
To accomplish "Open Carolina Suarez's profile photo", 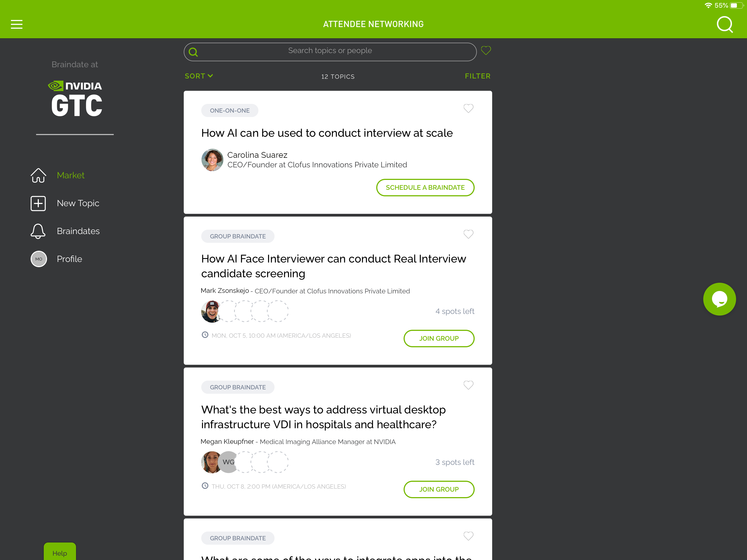I will pyautogui.click(x=212, y=160).
